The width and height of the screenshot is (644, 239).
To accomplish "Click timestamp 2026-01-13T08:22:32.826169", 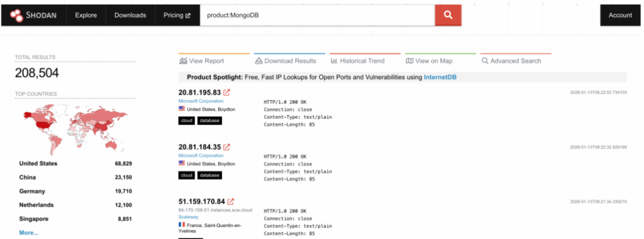I will [599, 147].
